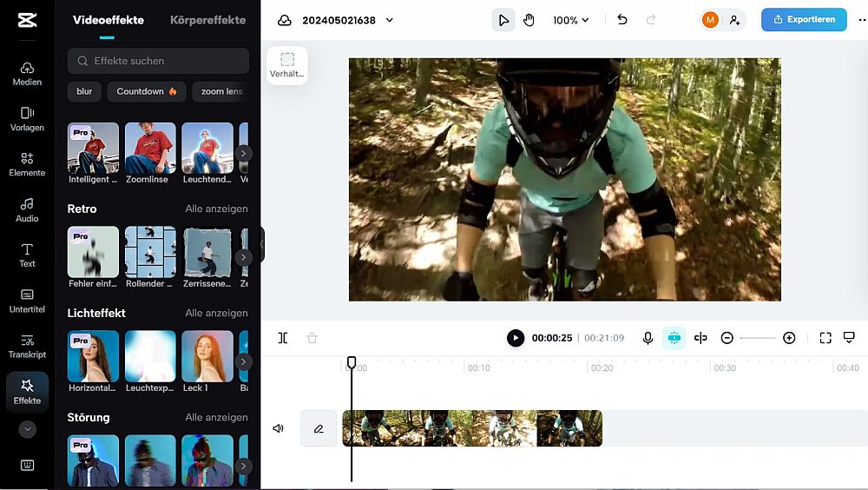Show all Retro effects
Screen dimensions: 868x490
click(216, 209)
